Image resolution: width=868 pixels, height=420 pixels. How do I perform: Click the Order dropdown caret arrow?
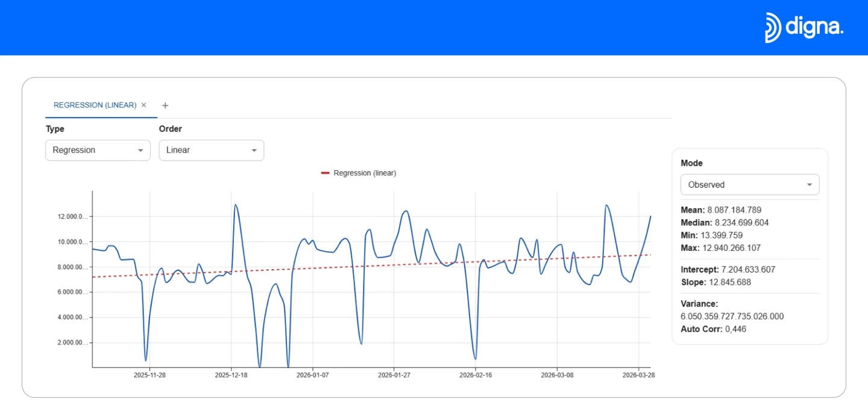pyautogui.click(x=254, y=150)
